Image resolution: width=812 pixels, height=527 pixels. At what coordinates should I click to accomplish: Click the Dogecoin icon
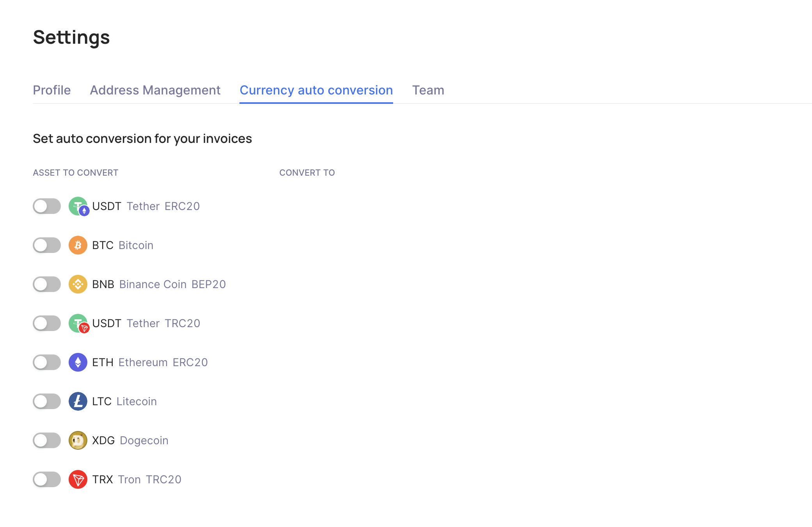click(78, 440)
